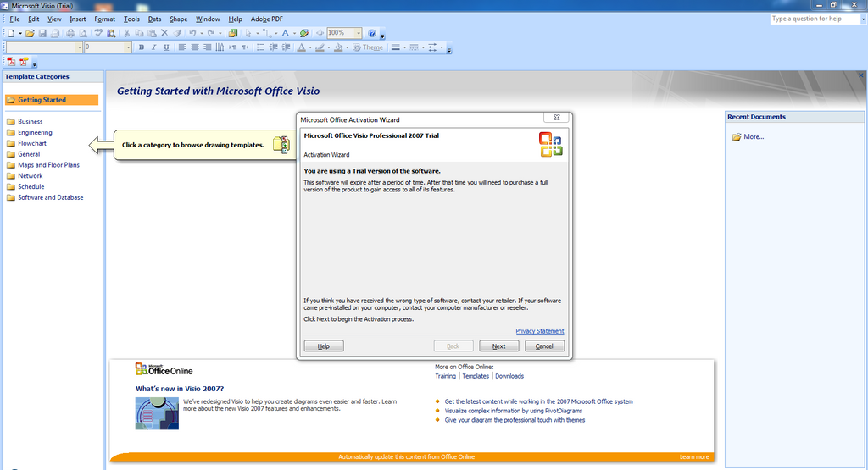Expand the New drawing dropdown arrow

(20, 33)
